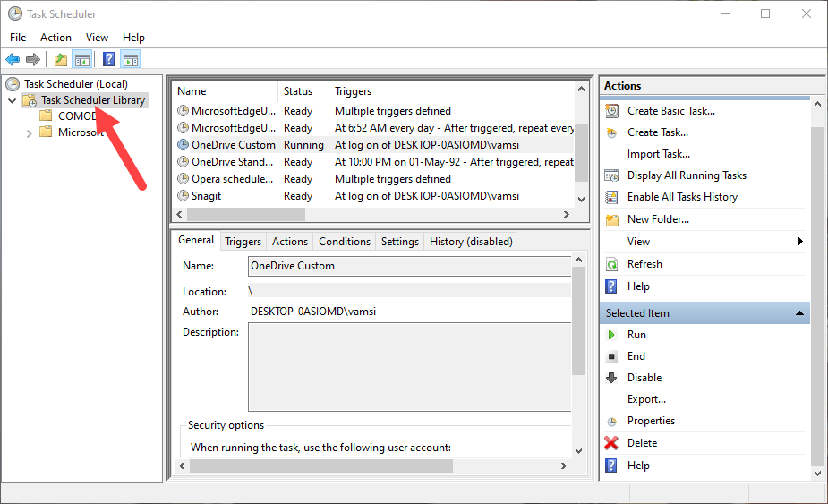Sort tasks by the Triggers column header
The width and height of the screenshot is (828, 504).
click(x=453, y=91)
